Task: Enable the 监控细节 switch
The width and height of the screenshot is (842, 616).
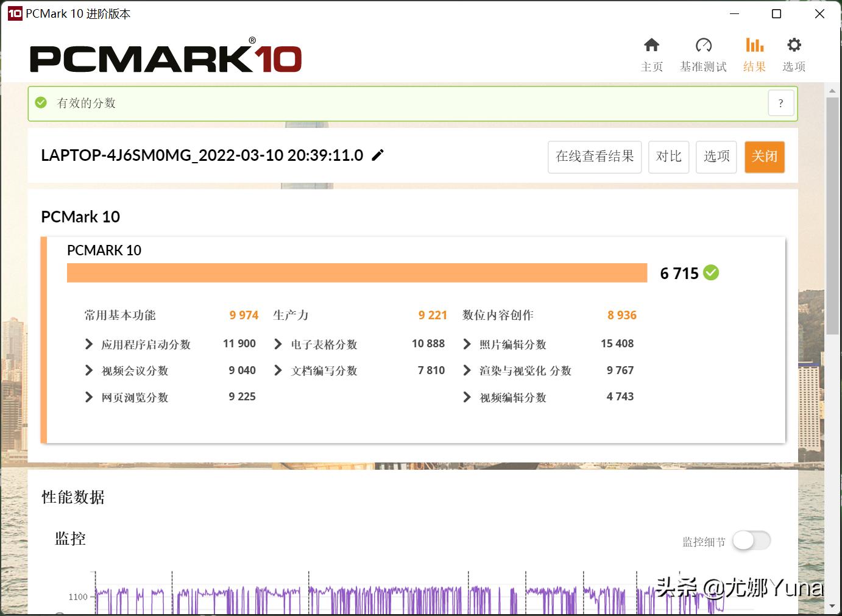Action: tap(751, 540)
